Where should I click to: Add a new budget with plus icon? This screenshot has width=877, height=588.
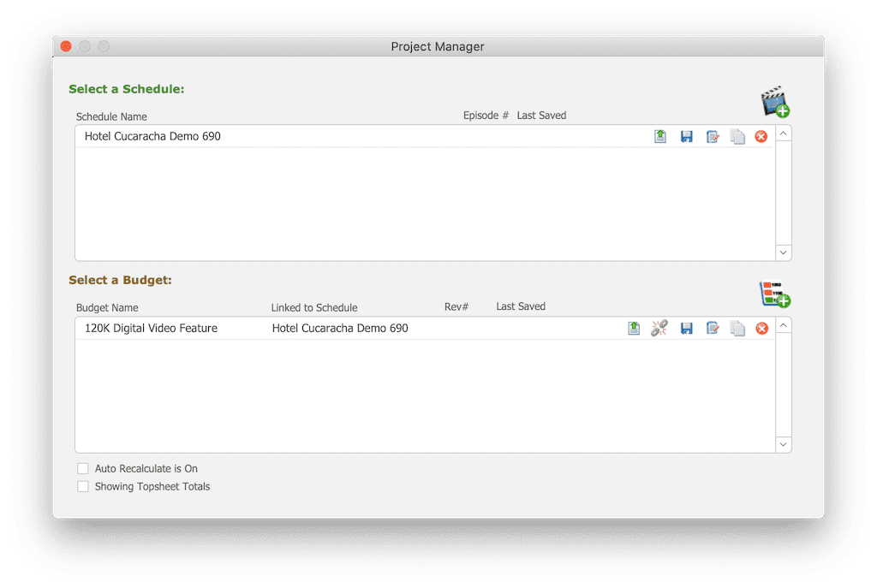pyautogui.click(x=774, y=294)
